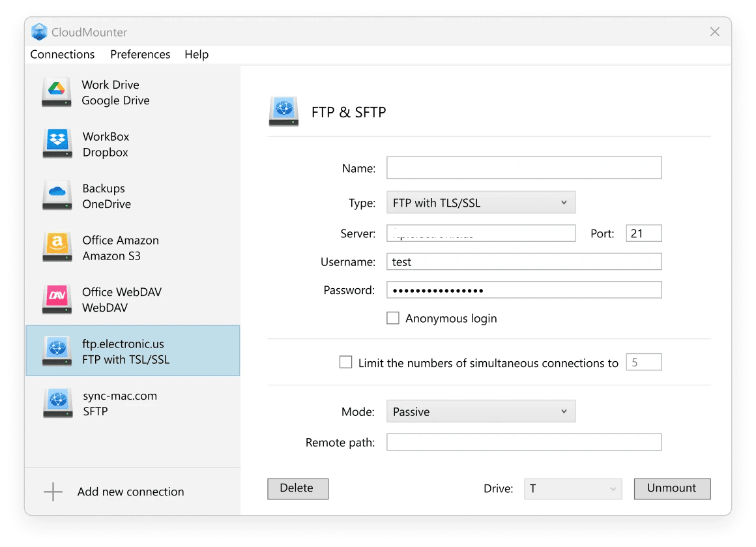Viewport: 756px width, 547px height.
Task: Open the Drive letter dropdown
Action: (x=572, y=488)
